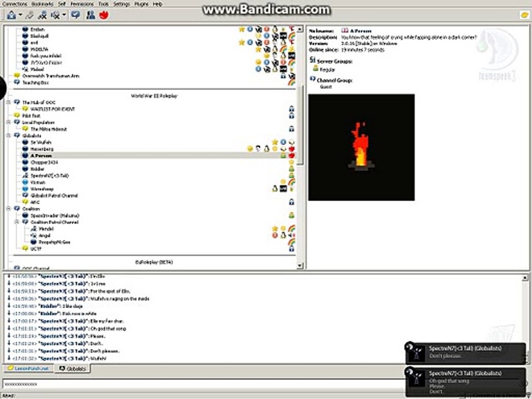Image resolution: width=532 pixels, height=399 pixels.
Task: Select user A Person in Globalists
Action: click(41, 156)
